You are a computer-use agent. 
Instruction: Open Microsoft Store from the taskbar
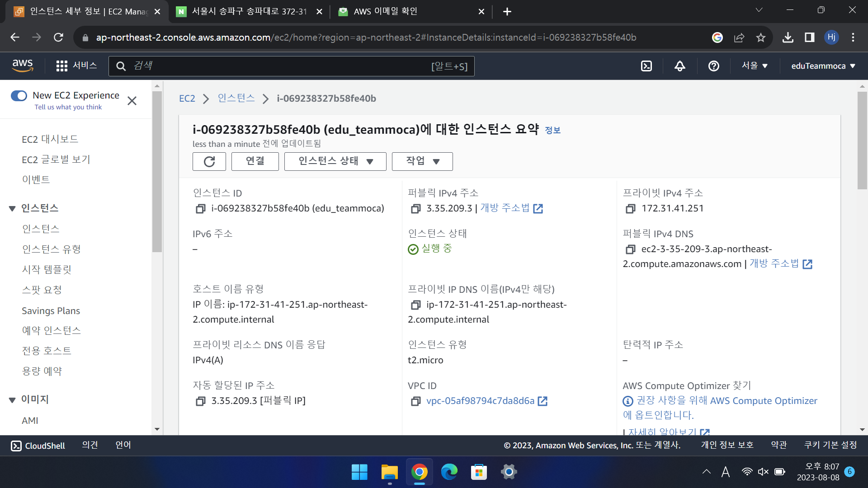click(x=479, y=472)
